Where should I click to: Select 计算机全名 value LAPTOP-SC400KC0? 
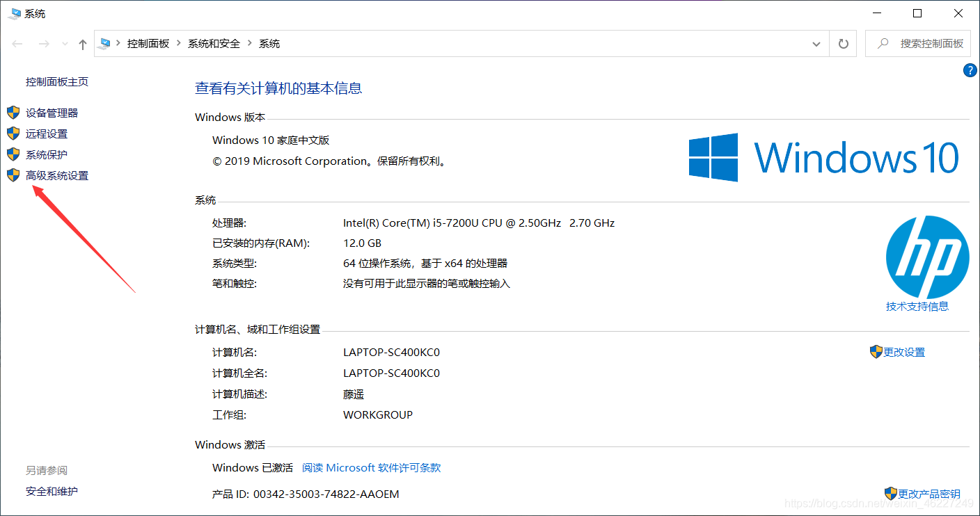tap(391, 373)
